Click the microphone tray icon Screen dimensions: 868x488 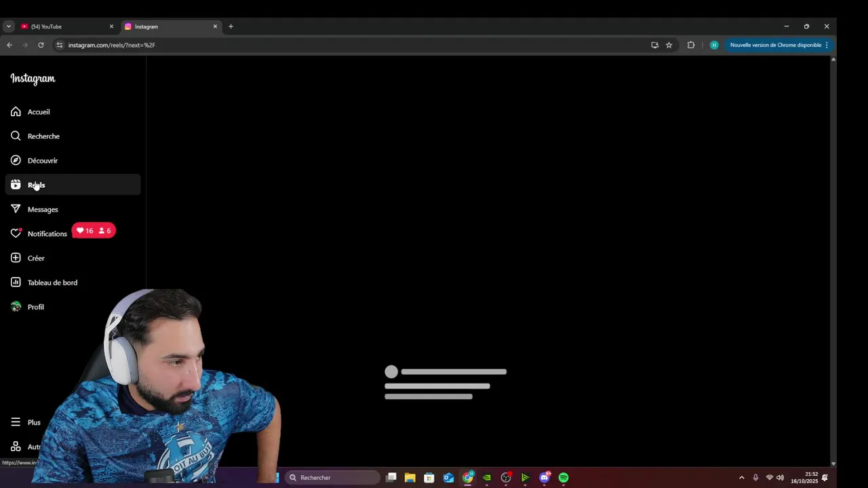pyautogui.click(x=755, y=478)
